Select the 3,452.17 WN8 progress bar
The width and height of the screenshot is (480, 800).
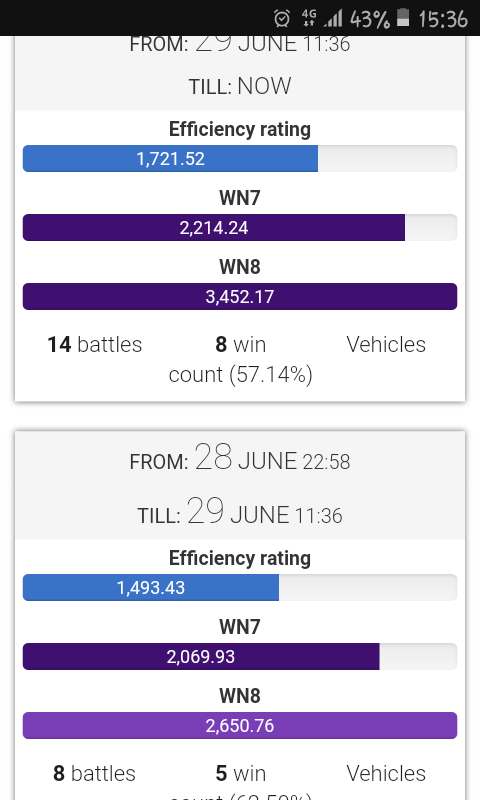coord(240,296)
